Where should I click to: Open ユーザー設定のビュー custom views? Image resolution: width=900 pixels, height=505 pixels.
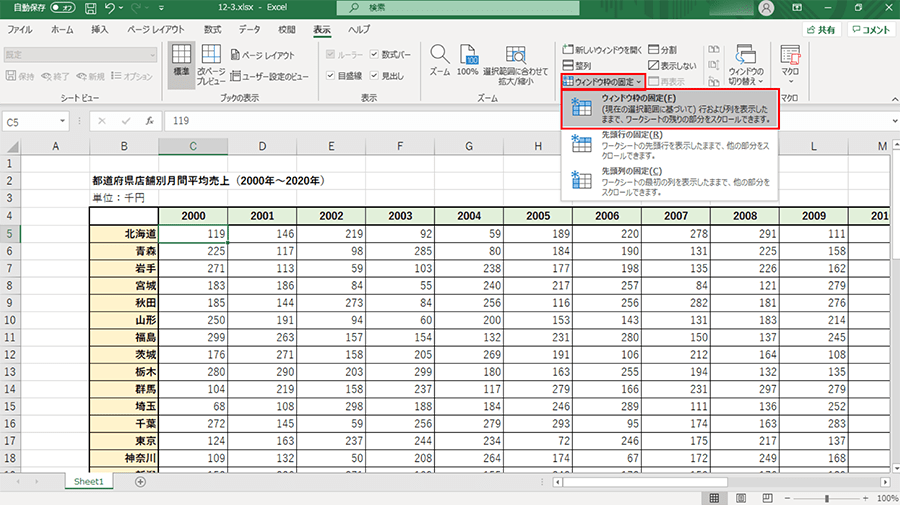pyautogui.click(x=269, y=76)
